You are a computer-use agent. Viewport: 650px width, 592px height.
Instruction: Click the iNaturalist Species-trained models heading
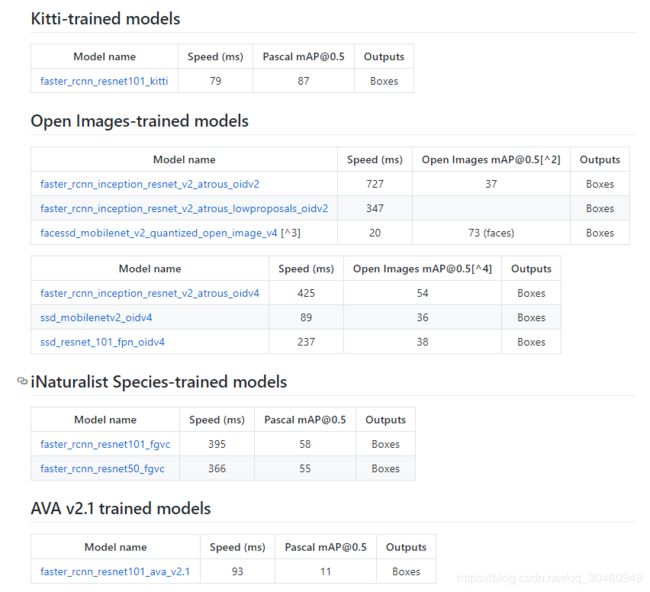point(159,382)
